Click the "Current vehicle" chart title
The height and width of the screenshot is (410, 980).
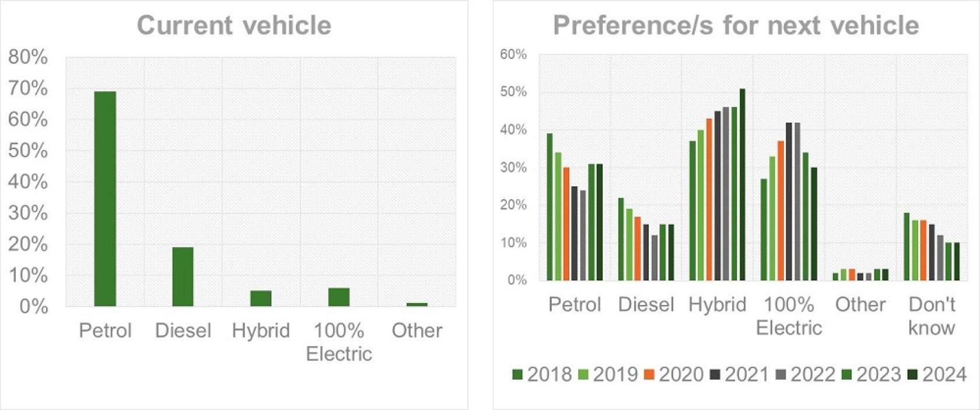tap(234, 26)
